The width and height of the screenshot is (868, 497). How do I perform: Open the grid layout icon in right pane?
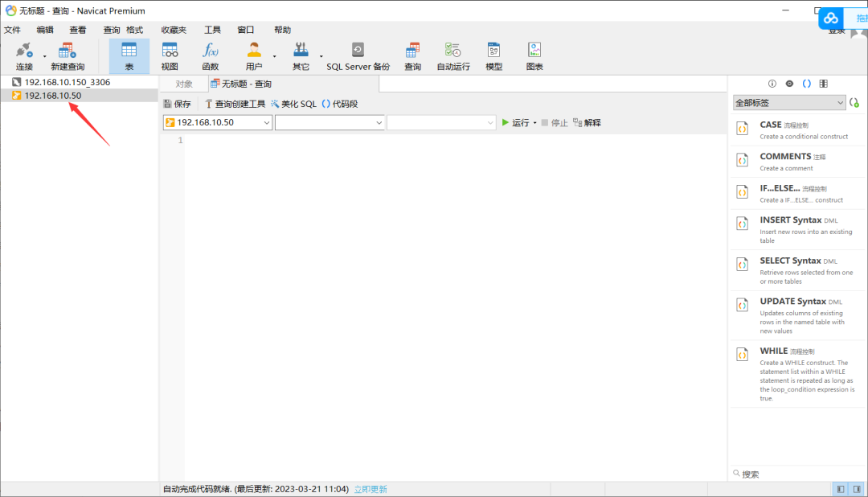pos(824,84)
